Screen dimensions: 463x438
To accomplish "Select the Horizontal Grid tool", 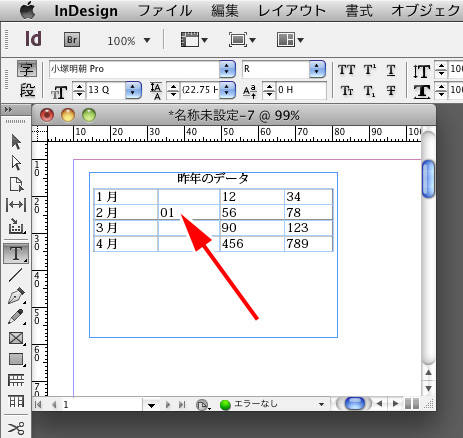I will [16, 380].
